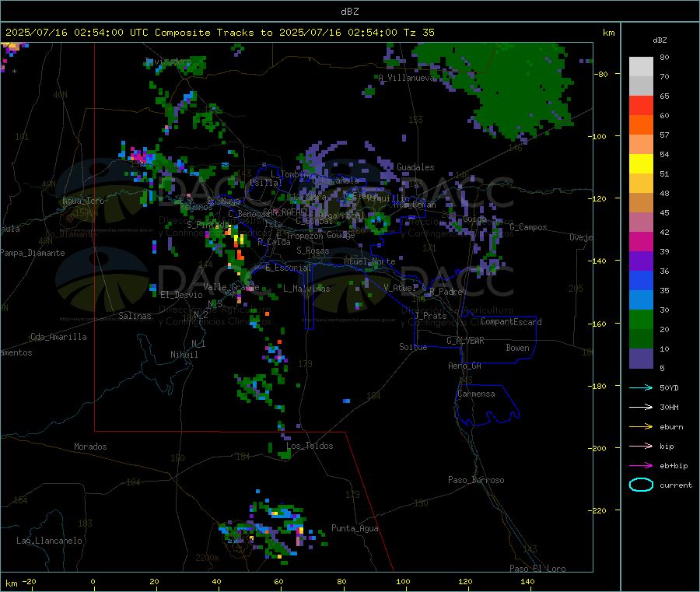
Task: Click the storm cell cluster near Punta_Agua
Action: pyautogui.click(x=272, y=529)
